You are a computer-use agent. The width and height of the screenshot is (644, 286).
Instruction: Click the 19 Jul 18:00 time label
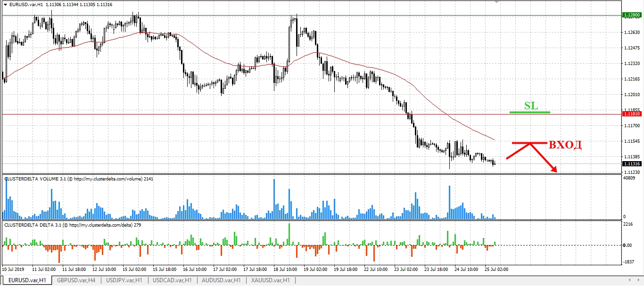[346, 270]
